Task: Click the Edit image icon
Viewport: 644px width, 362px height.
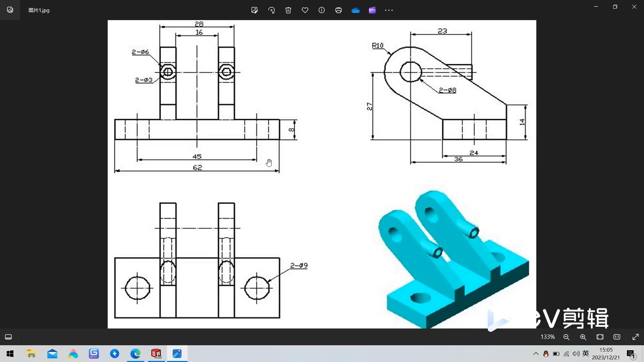Action: pyautogui.click(x=255, y=10)
